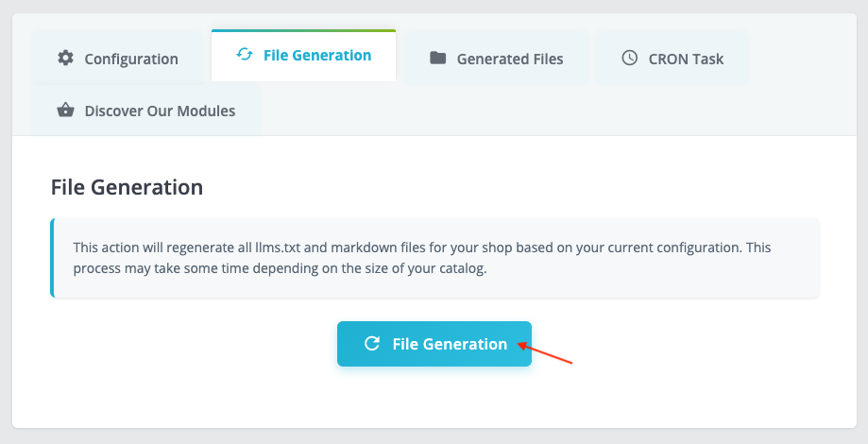Click the text 'File Generation' inside blue button

pos(450,344)
